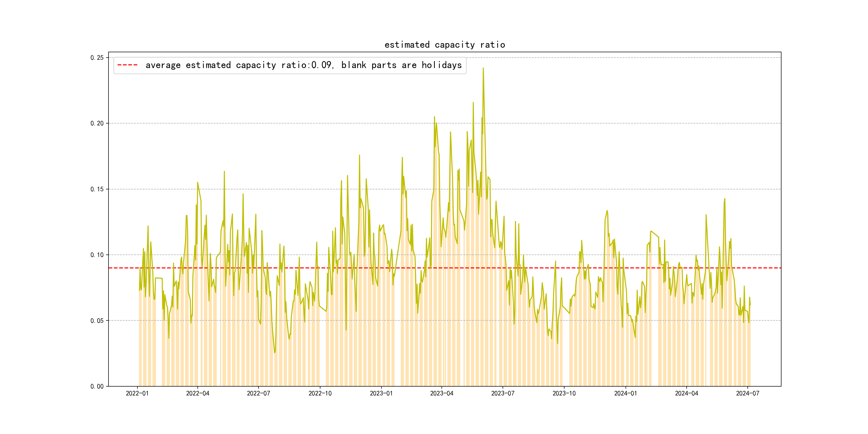Click the 2024-04 x-axis label
The width and height of the screenshot is (868, 434).
tap(686, 393)
